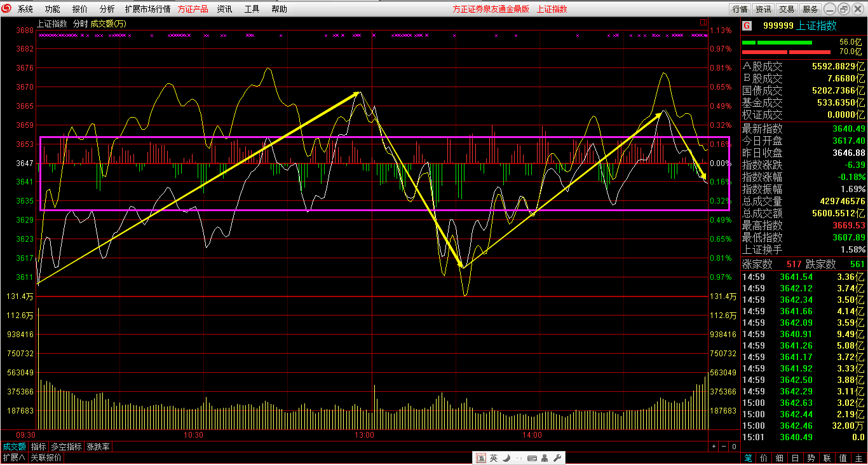Open the 扩展市场行情 menu
Image resolution: width=868 pixels, height=465 pixels.
pyautogui.click(x=147, y=9)
